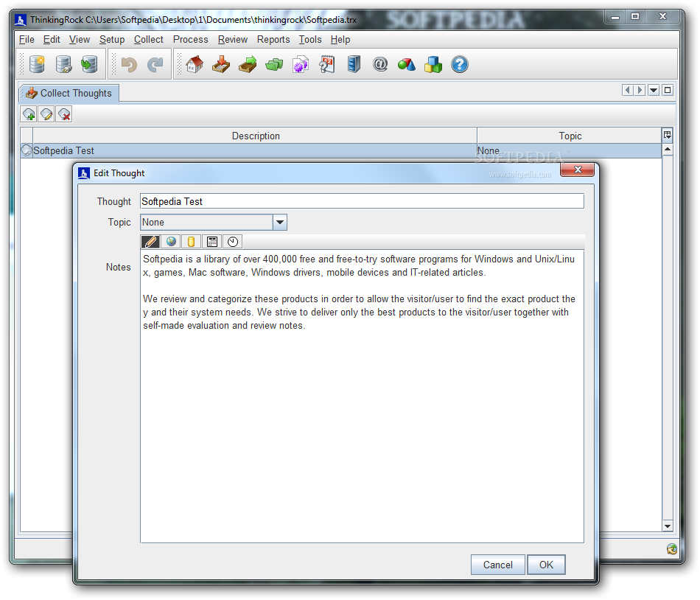Click the red cone and green sphere icon

[x=406, y=65]
